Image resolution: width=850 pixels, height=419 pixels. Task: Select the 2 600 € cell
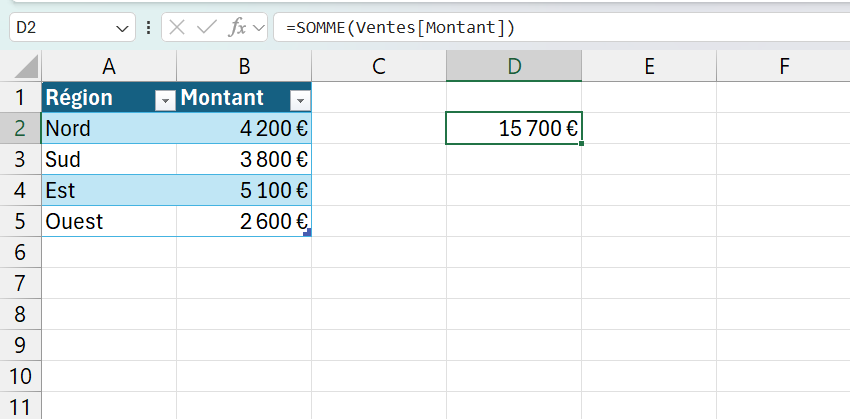pos(244,221)
